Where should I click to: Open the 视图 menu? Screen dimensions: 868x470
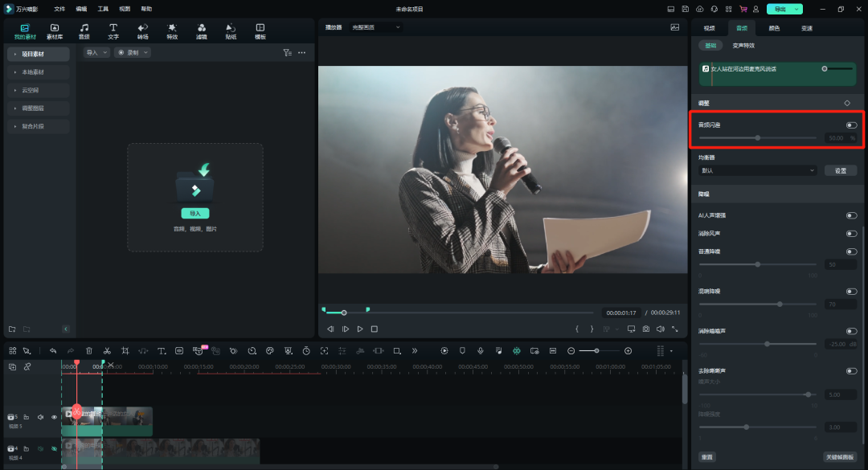pos(125,9)
